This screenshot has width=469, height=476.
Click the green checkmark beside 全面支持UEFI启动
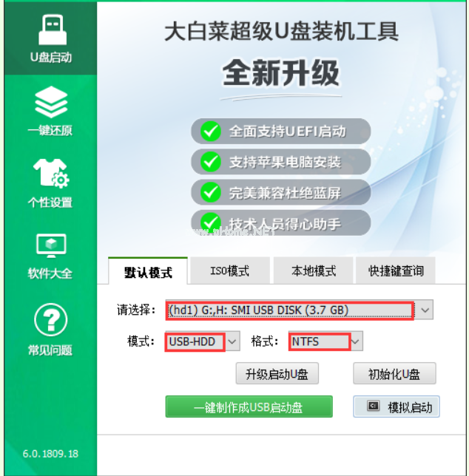point(211,131)
